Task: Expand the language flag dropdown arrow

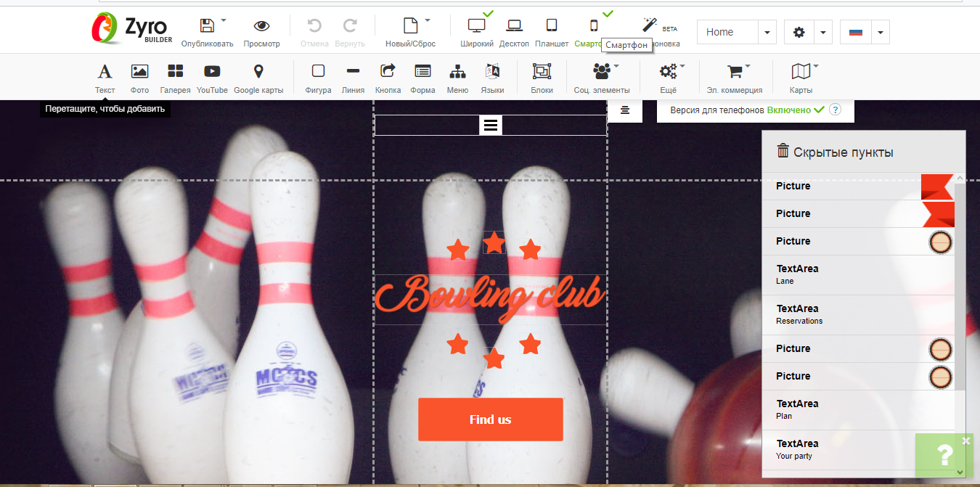Action: point(880,32)
